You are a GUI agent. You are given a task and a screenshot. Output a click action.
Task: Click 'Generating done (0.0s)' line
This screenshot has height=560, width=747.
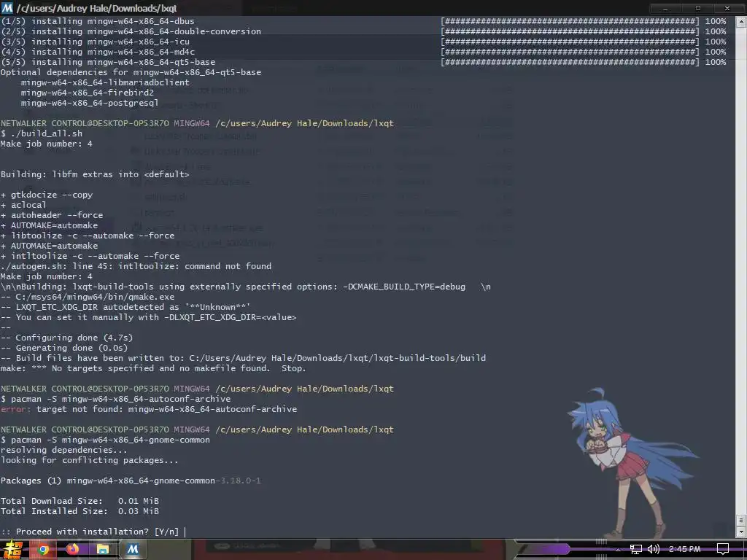click(64, 348)
